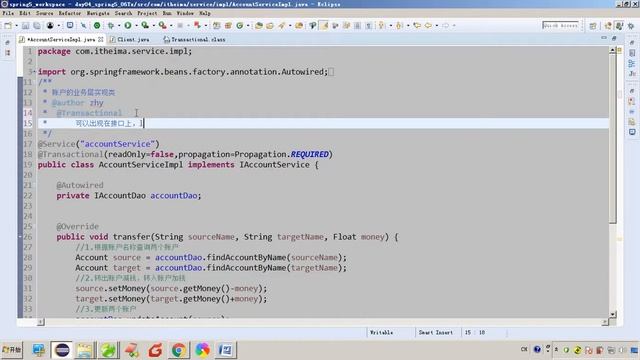Click the Next Annotation toolbar icon
The height and width of the screenshot is (360, 640).
click(382, 25)
